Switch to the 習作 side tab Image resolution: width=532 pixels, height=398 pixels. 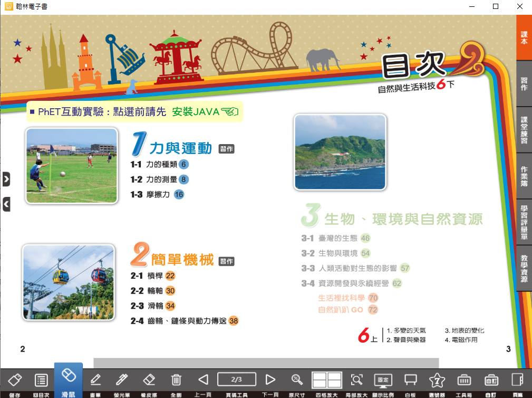[524, 84]
